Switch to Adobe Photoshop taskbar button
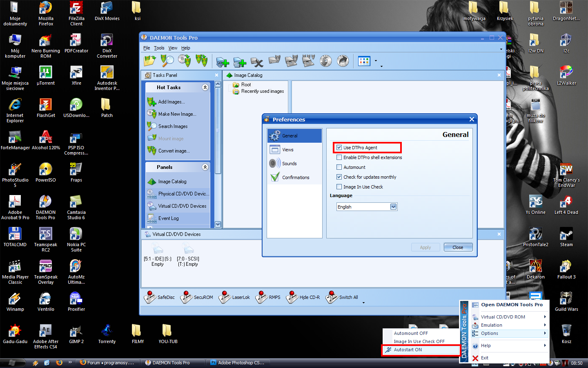Viewport: 588px width, 368px height. point(237,363)
